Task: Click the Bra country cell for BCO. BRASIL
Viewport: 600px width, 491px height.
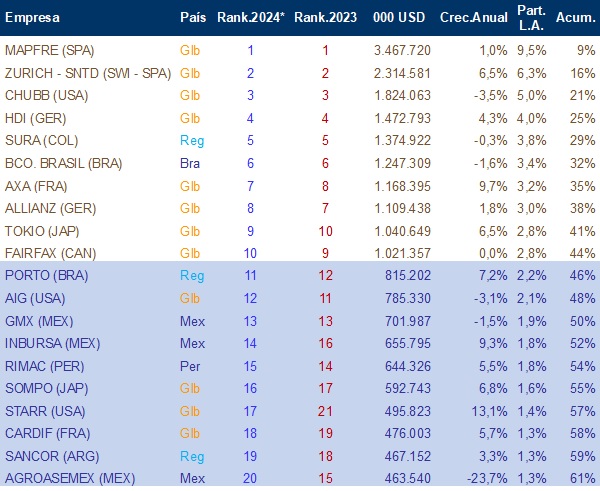Action: 190,163
